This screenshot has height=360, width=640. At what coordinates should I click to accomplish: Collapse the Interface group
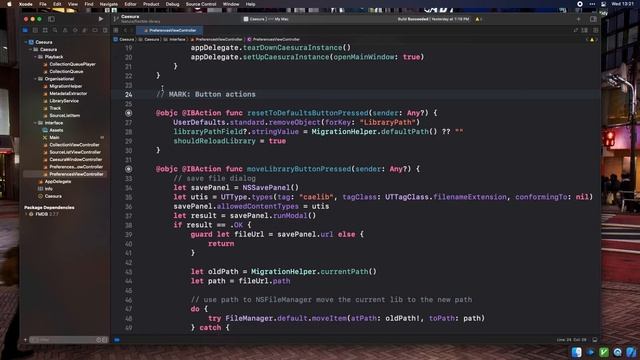pos(36,123)
